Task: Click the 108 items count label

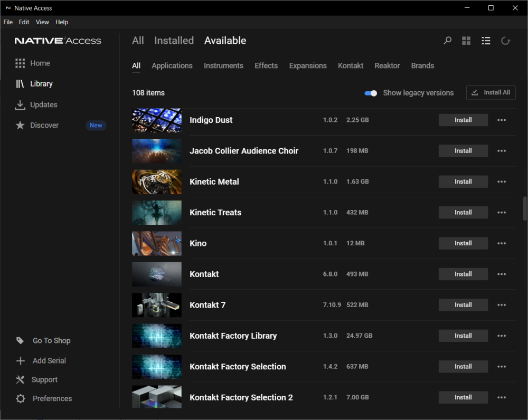Action: (x=148, y=93)
